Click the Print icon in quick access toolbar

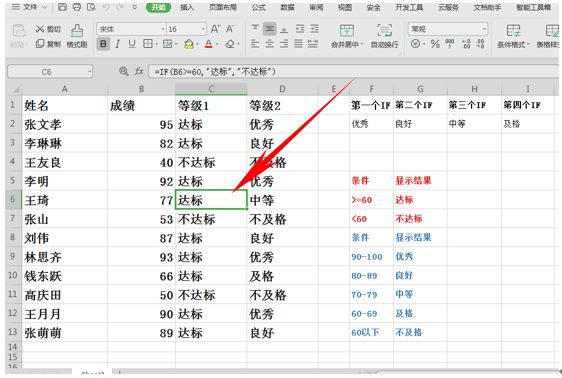(77, 7)
